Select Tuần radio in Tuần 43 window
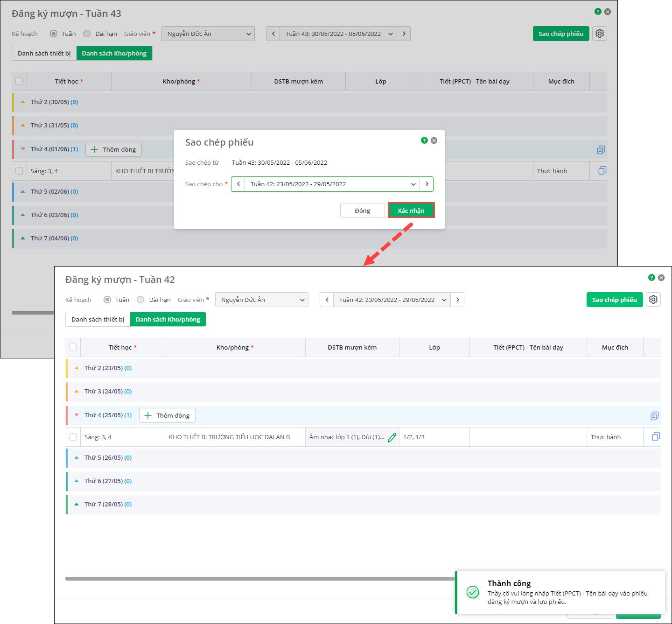Image resolution: width=672 pixels, height=624 pixels. click(54, 34)
